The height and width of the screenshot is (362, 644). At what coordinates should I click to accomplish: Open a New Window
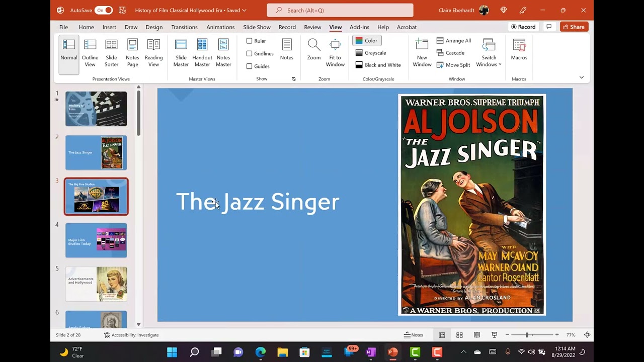[x=422, y=53]
